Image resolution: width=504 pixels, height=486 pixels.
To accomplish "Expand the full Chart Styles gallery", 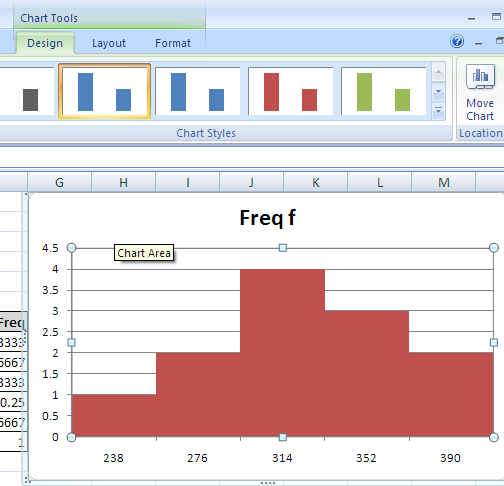I will pos(438,110).
